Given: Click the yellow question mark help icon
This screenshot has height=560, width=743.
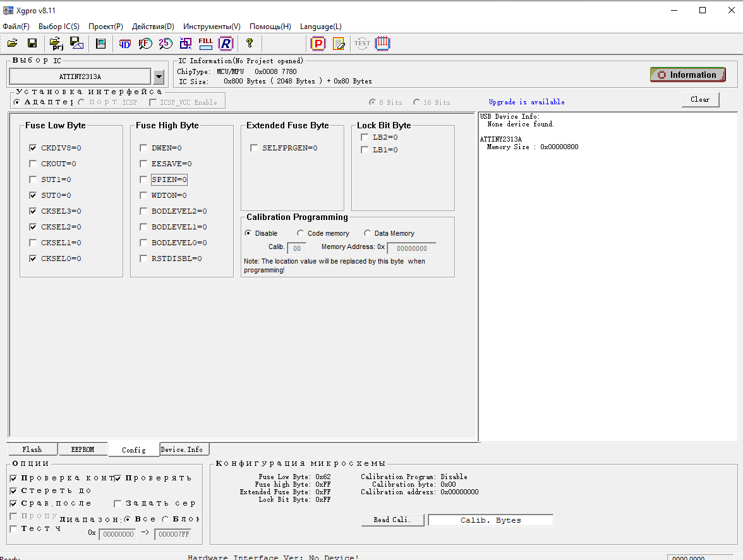Looking at the screenshot, I should click(250, 44).
